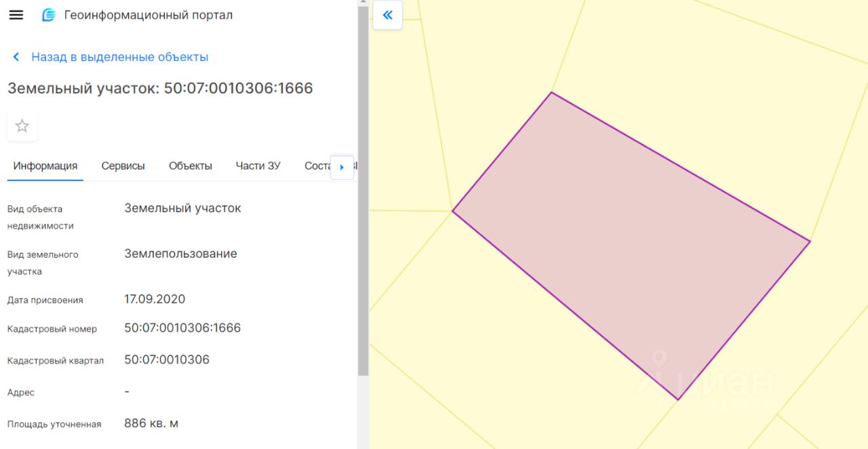The width and height of the screenshot is (868, 449).
Task: Click the Геоинформационный портал logo icon
Action: 48,15
